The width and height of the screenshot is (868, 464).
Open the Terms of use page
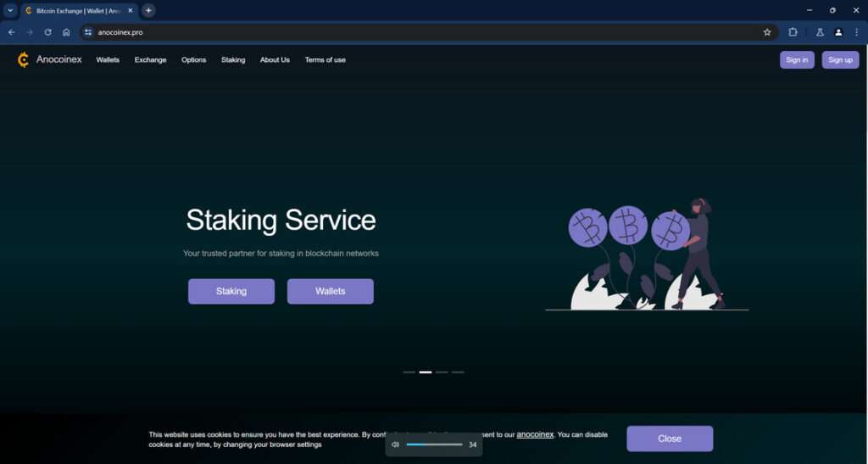(325, 59)
